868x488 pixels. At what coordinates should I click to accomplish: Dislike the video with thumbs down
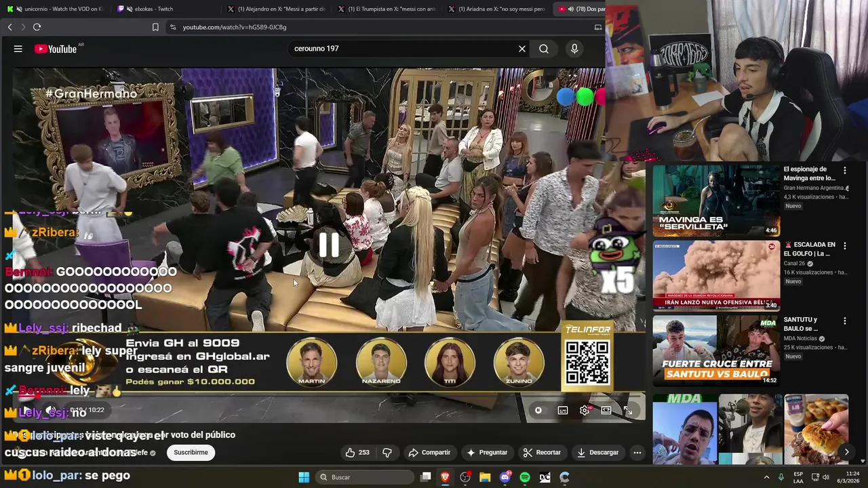tap(387, 452)
